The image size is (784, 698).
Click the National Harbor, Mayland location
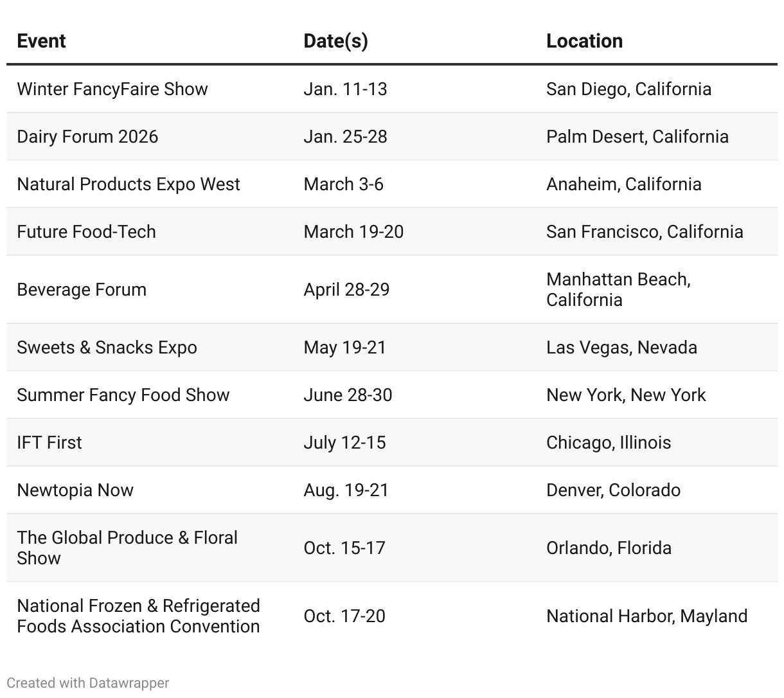(x=646, y=616)
